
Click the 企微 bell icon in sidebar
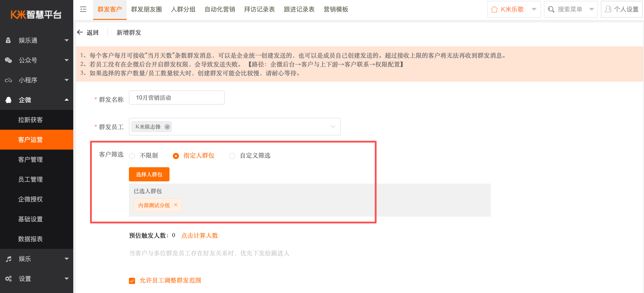tap(9, 100)
